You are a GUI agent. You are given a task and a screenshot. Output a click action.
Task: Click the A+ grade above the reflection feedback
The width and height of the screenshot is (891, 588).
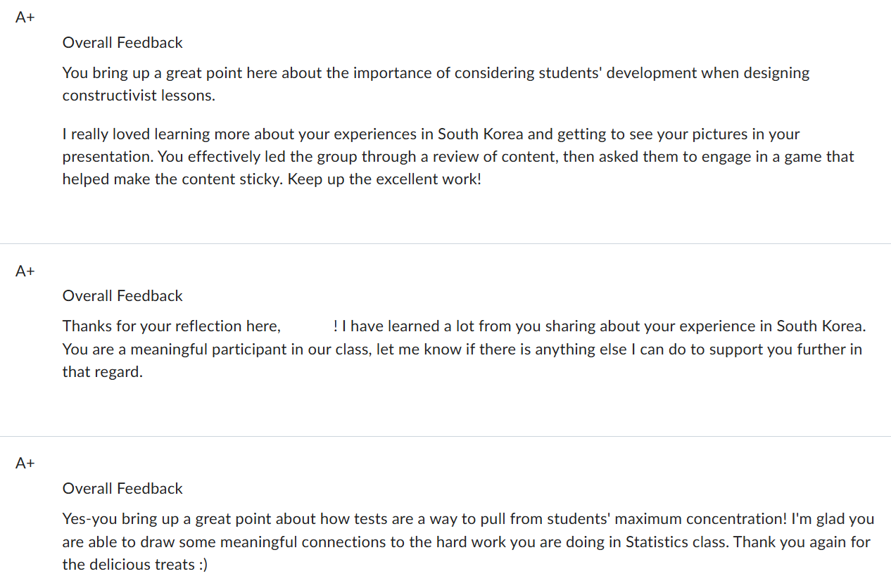click(x=25, y=271)
